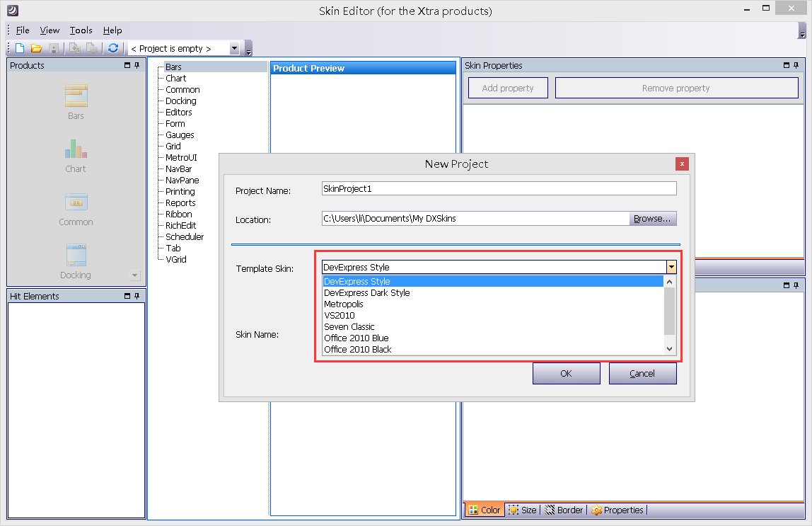This screenshot has width=812, height=526.
Task: Click the Products panel scroll-down arrow
Action: click(x=134, y=275)
